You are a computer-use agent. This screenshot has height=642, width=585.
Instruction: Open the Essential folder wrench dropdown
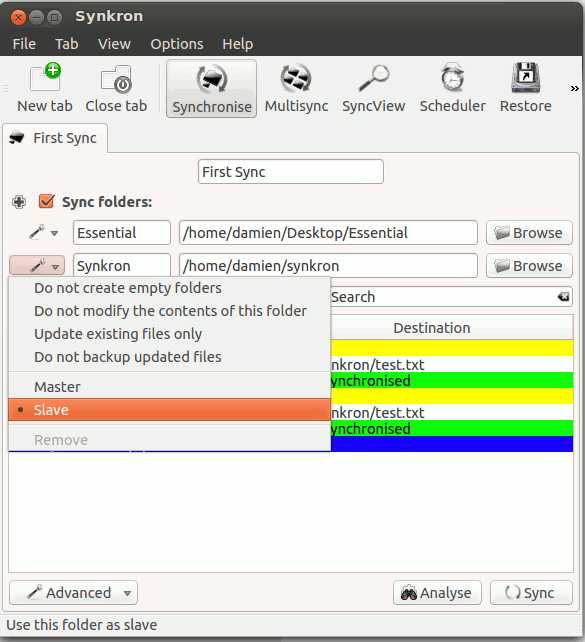(43, 233)
